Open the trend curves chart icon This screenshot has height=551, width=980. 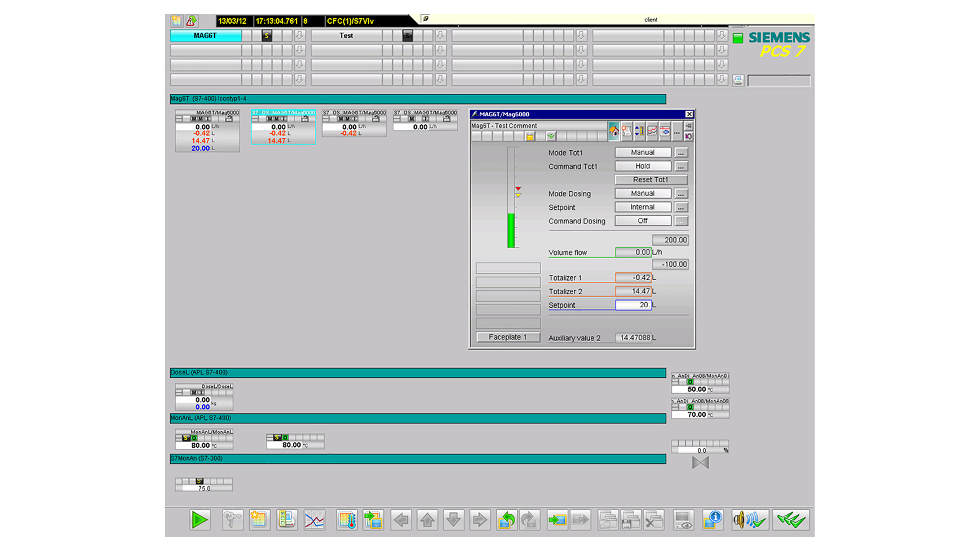[314, 520]
